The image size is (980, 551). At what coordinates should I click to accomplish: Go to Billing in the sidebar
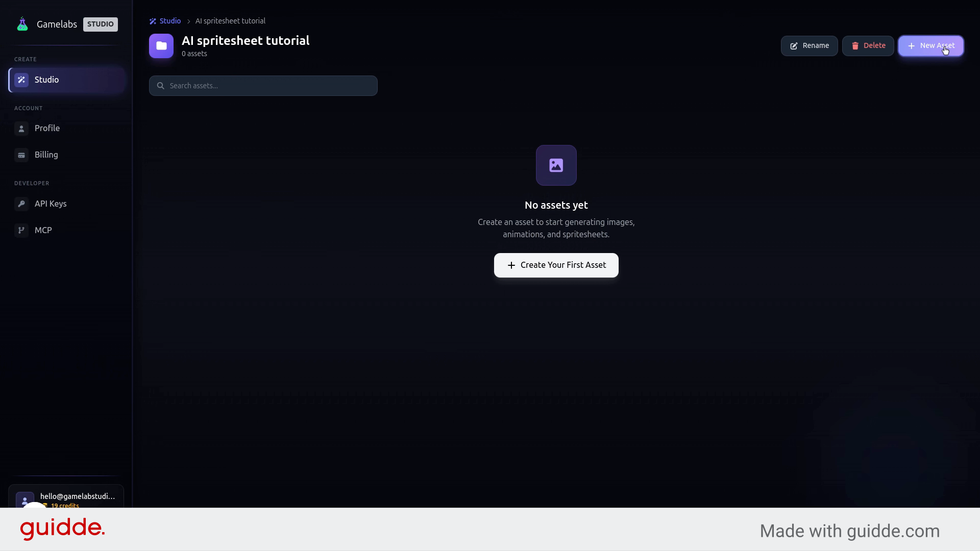tap(66, 155)
